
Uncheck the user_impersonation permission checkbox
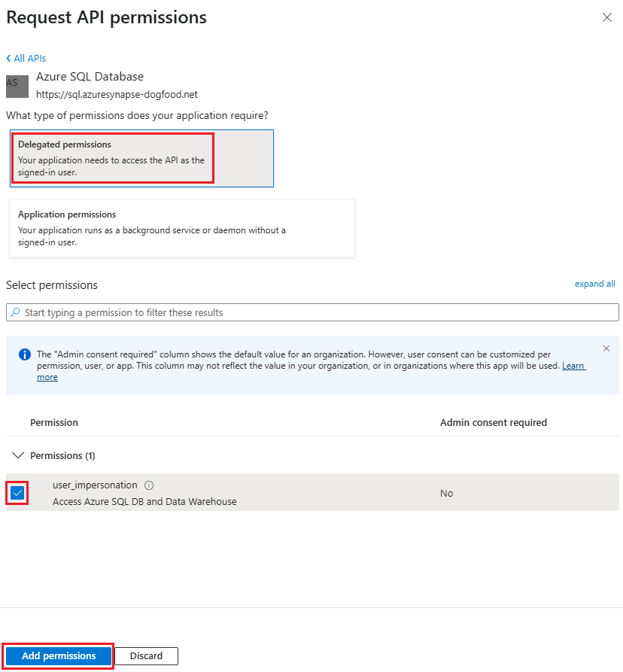(17, 493)
